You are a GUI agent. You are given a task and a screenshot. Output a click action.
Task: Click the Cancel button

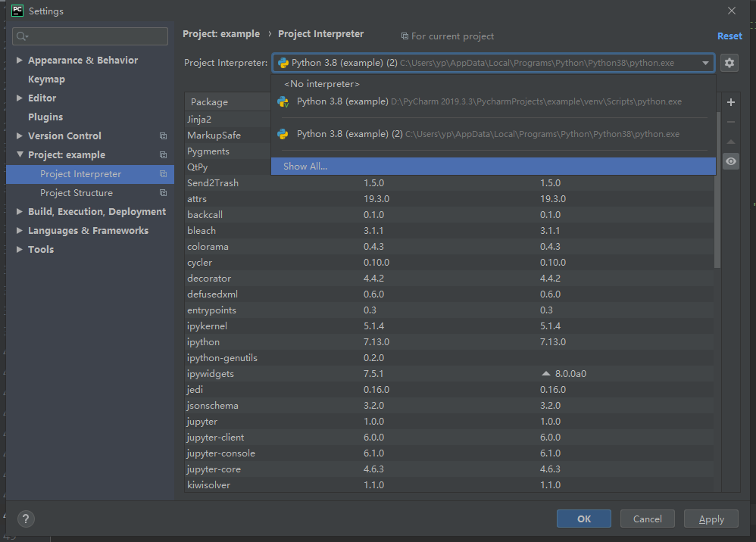click(x=647, y=519)
